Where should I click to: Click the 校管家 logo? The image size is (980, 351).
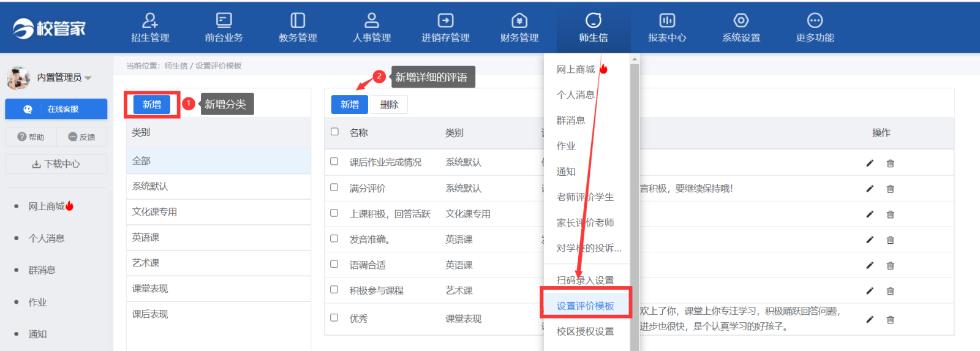(x=50, y=28)
